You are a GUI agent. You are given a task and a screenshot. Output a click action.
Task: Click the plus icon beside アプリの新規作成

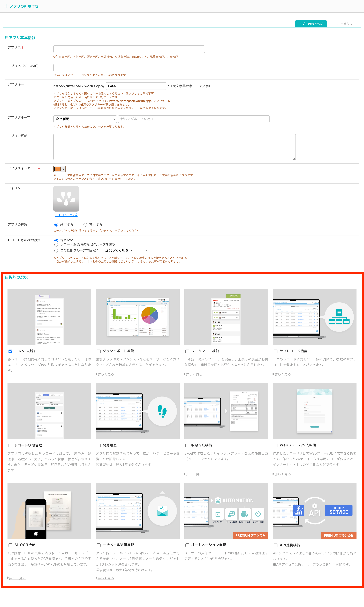click(x=6, y=6)
